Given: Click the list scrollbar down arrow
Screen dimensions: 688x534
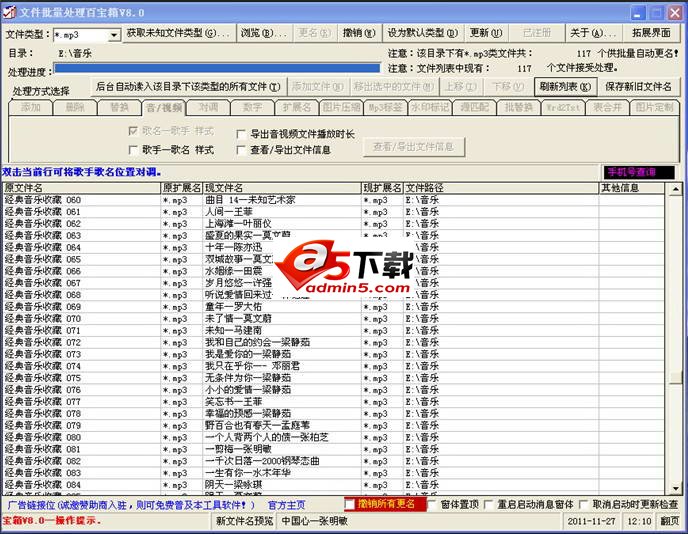Looking at the screenshot, I should 676,488.
